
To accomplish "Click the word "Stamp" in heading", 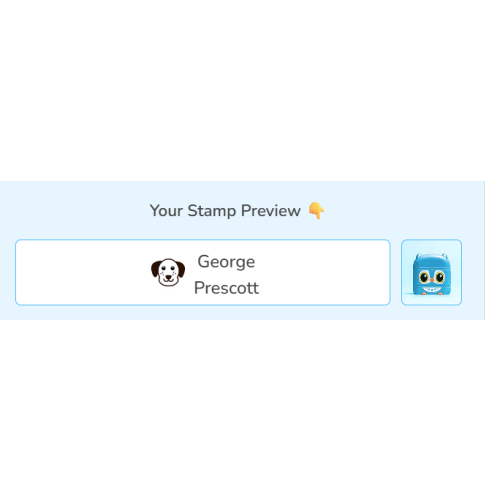I will coord(212,211).
